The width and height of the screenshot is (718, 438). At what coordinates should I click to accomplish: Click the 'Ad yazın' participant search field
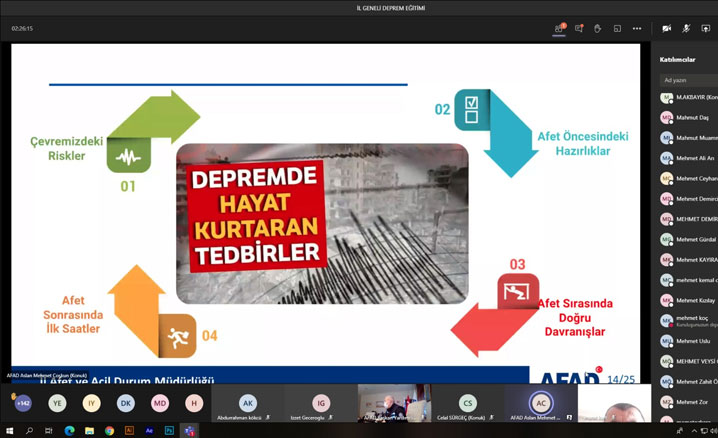tap(688, 80)
